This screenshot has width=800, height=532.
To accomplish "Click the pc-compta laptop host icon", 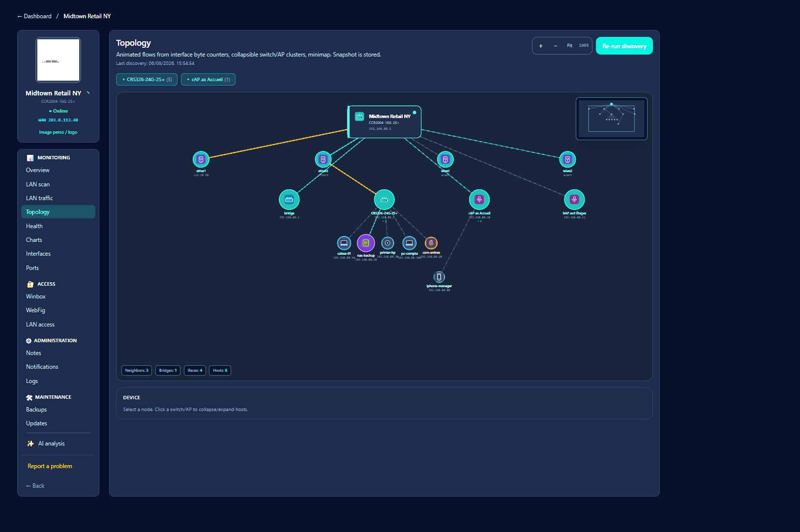I will [x=409, y=243].
